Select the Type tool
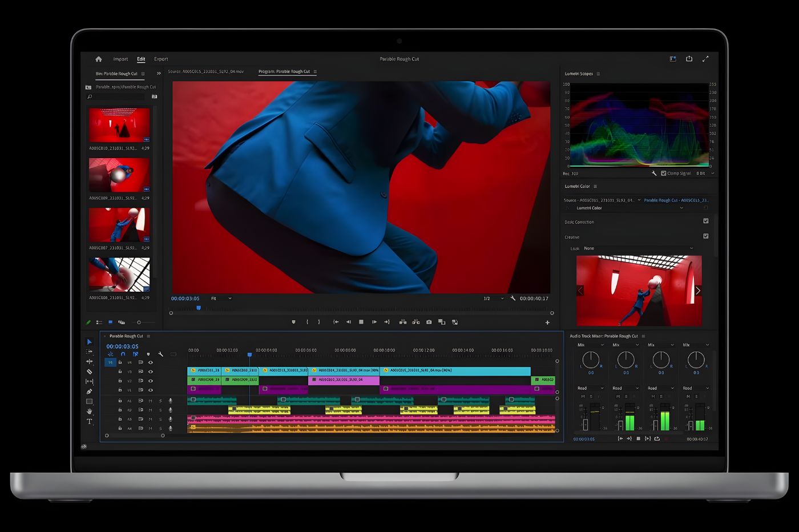Viewport: 799px width, 532px height. (x=89, y=421)
